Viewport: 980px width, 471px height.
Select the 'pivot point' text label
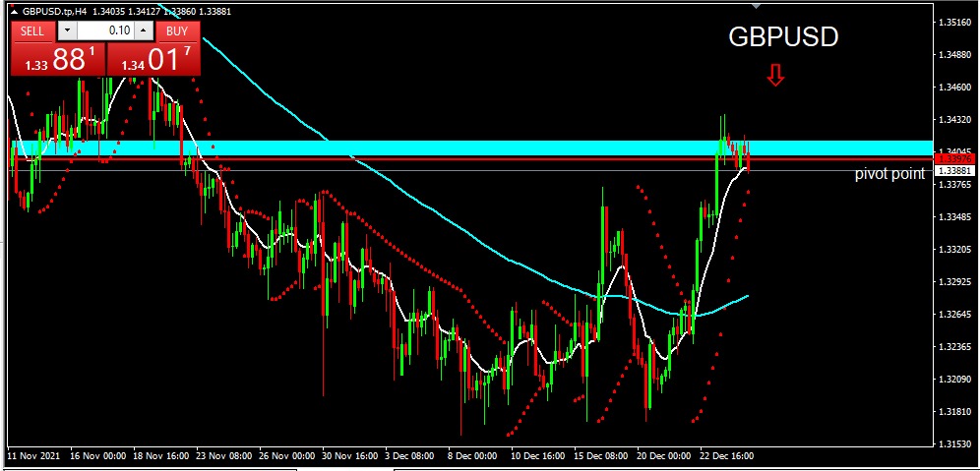(889, 174)
